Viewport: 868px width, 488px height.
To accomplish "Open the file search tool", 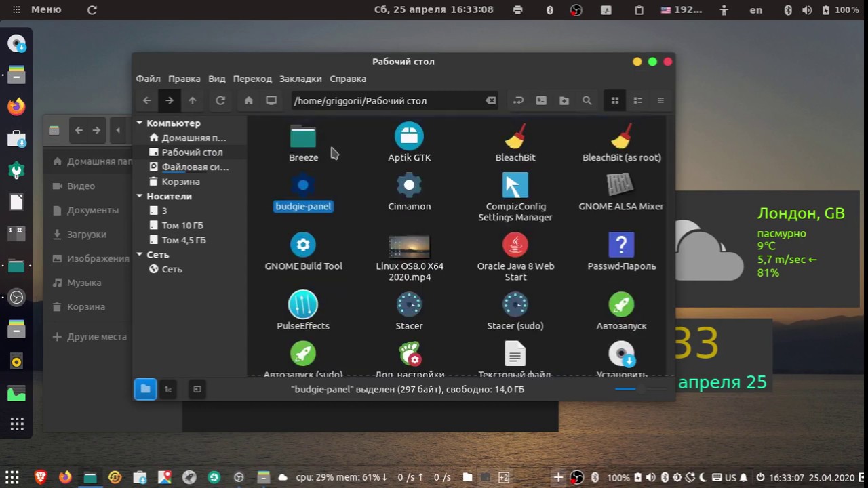I will pyautogui.click(x=587, y=100).
